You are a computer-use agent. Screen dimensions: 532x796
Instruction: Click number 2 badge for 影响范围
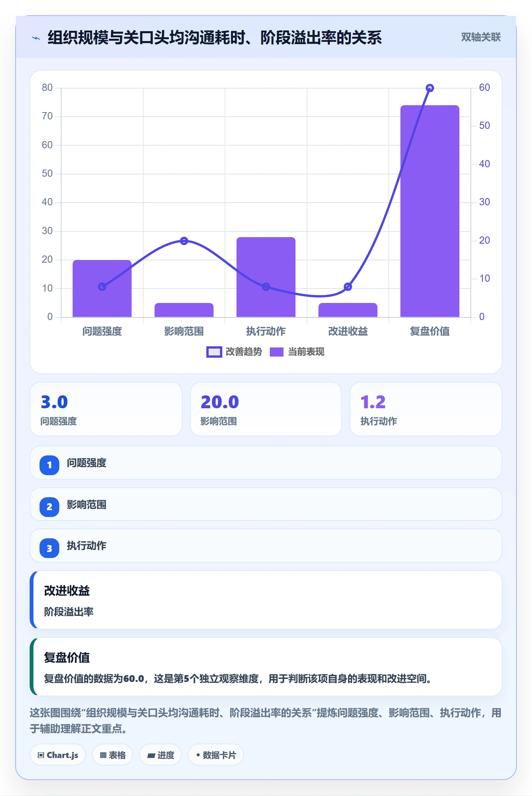pyautogui.click(x=49, y=507)
